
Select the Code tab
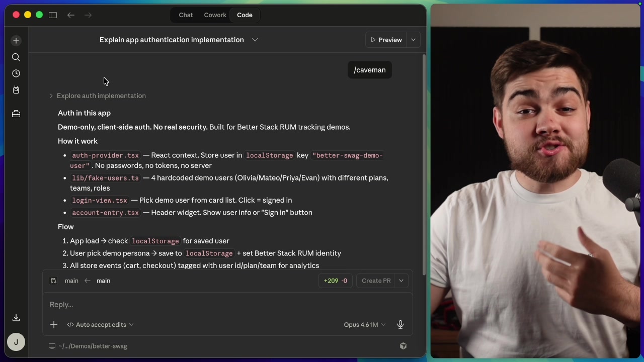pos(245,15)
